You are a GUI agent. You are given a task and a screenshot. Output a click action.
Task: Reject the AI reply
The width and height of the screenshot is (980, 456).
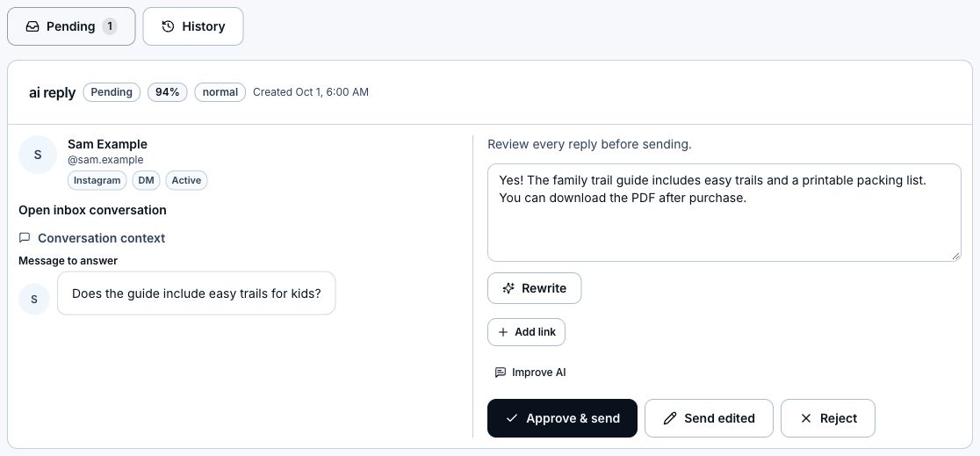pyautogui.click(x=828, y=418)
